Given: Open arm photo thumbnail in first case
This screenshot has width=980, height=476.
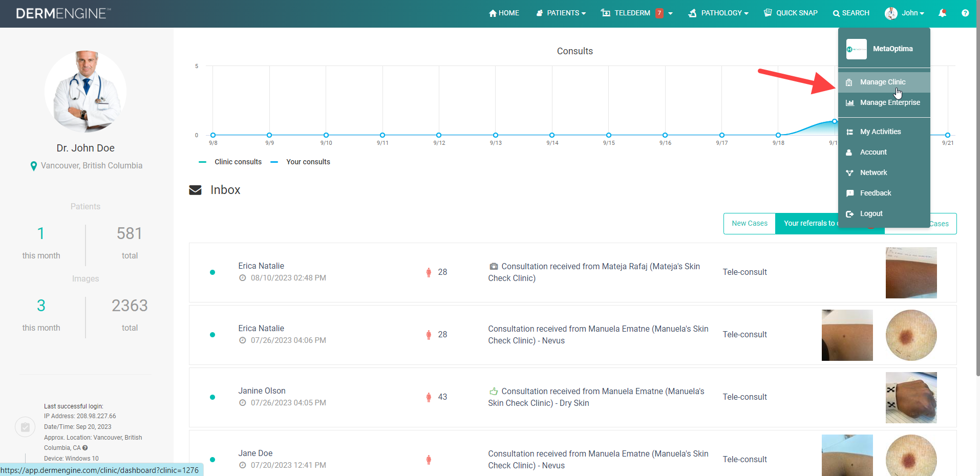Looking at the screenshot, I should click(911, 273).
